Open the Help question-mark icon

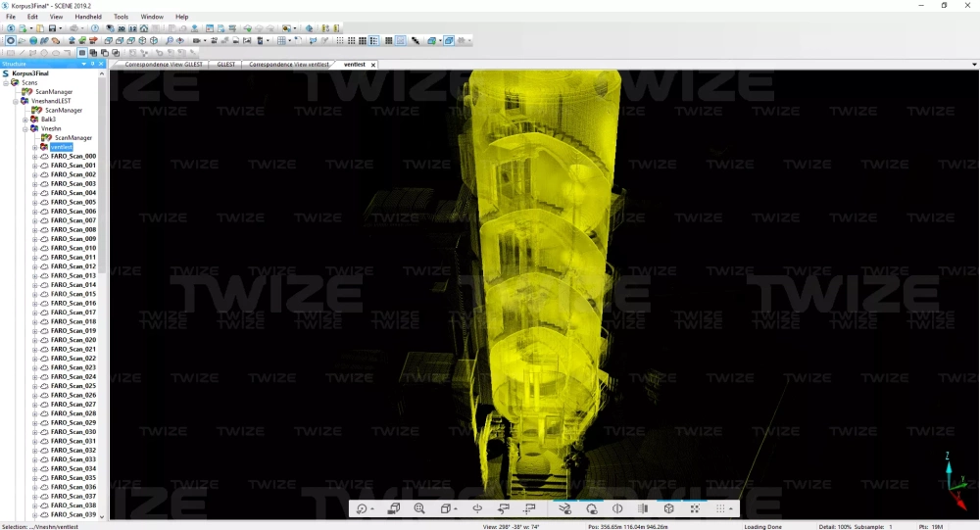pyautogui.click(x=95, y=28)
